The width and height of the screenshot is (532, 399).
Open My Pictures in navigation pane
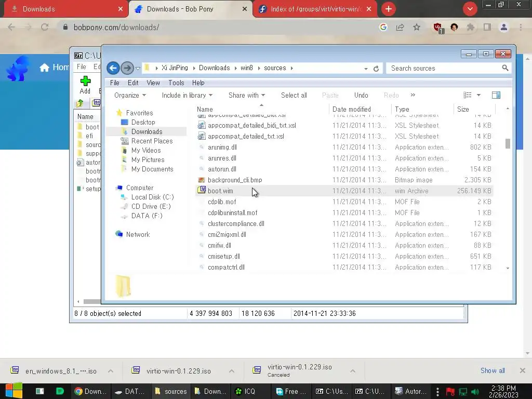[148, 159]
